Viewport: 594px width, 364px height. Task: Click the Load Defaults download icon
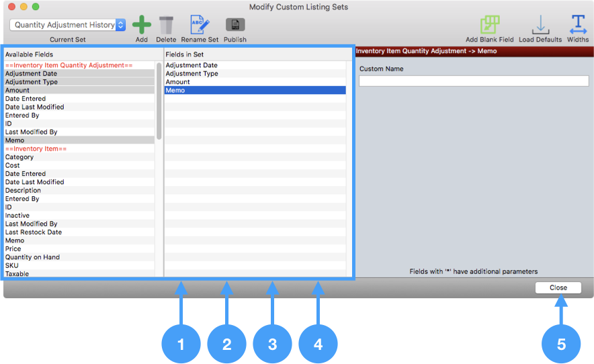coord(540,26)
